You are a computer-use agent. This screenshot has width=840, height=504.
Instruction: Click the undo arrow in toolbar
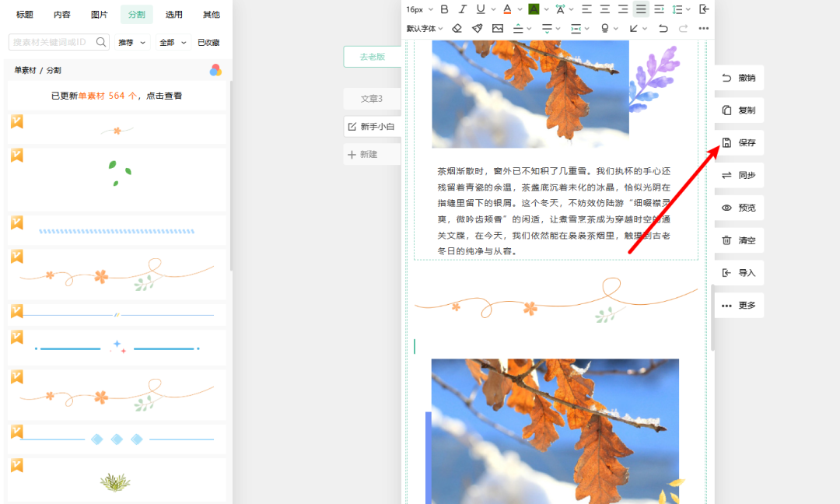[x=663, y=29]
